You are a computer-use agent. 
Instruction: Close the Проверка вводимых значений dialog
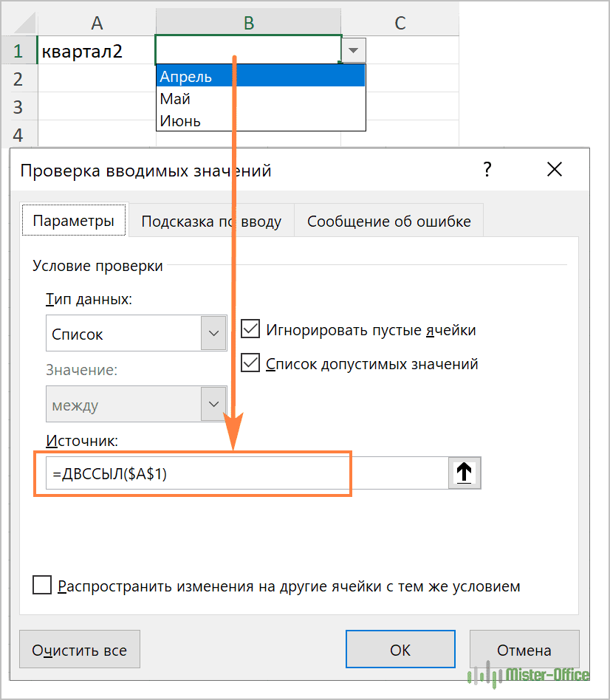[x=555, y=170]
